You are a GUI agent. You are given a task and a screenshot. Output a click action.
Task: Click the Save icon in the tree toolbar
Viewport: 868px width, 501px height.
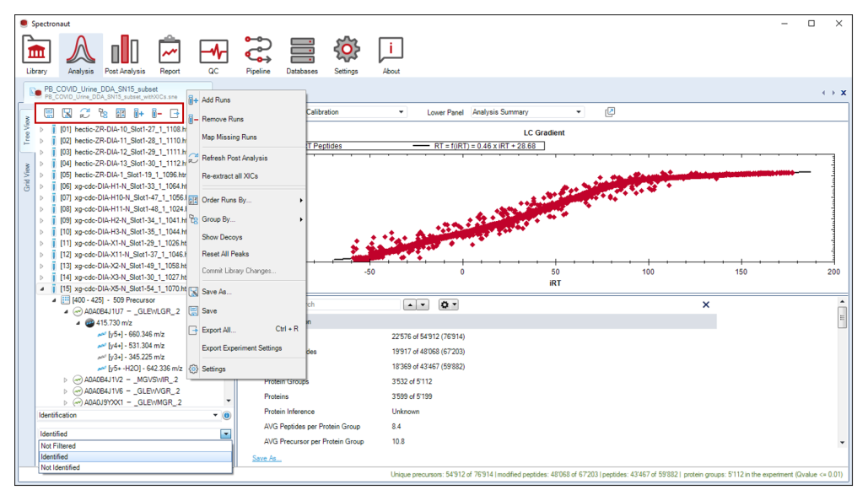(x=49, y=114)
